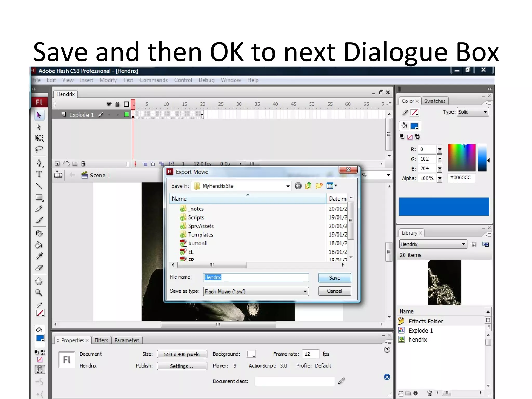Select Templates folder in file list
532x399 pixels.
[197, 235]
